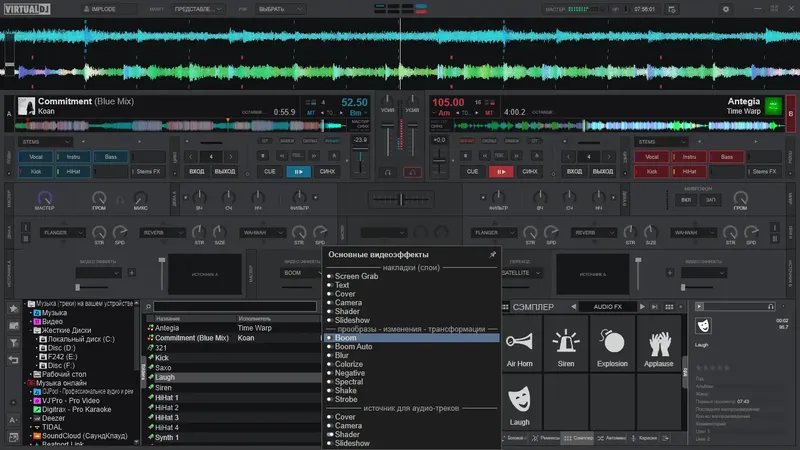Open REVERB effect dropdown on deck A
This screenshot has height=450, width=800.
[x=162, y=233]
